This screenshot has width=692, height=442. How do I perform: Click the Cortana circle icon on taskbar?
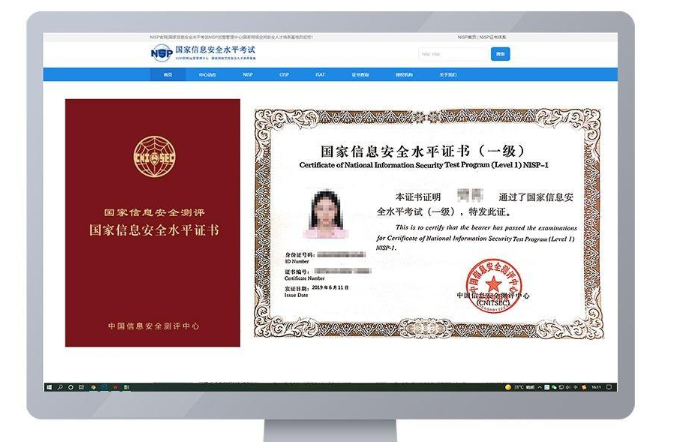coord(71,387)
